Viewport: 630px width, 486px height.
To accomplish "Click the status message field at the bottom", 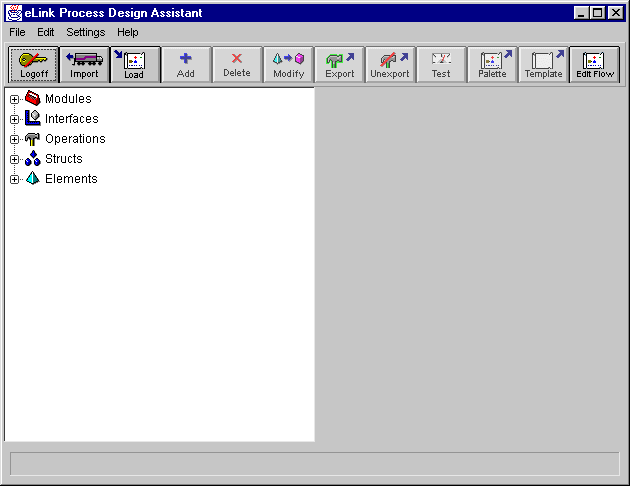I will [315, 464].
